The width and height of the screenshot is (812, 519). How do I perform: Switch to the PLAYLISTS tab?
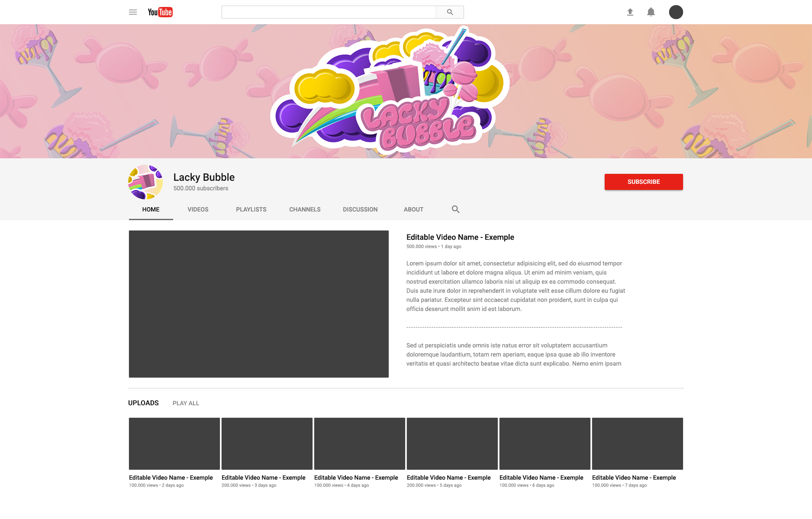[251, 209]
